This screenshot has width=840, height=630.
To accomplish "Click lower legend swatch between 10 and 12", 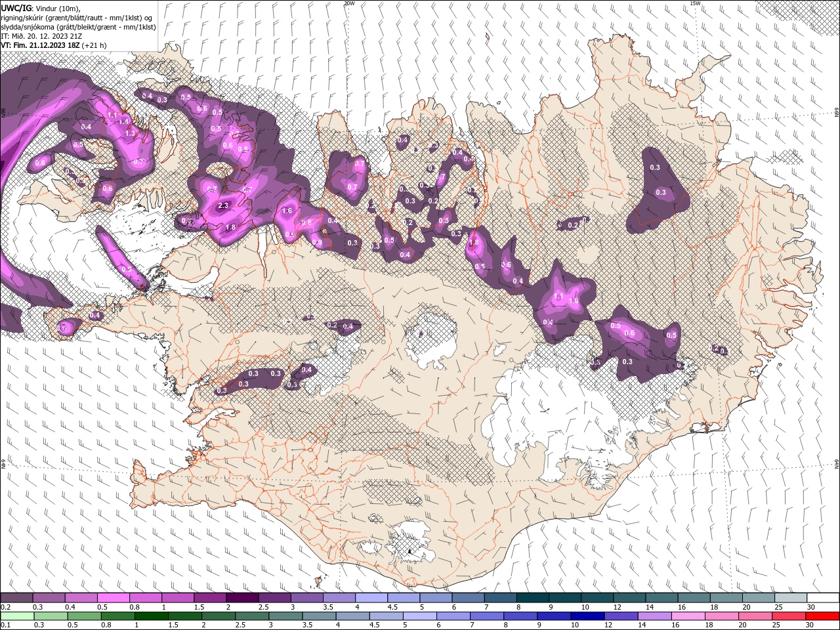I will click(588, 616).
